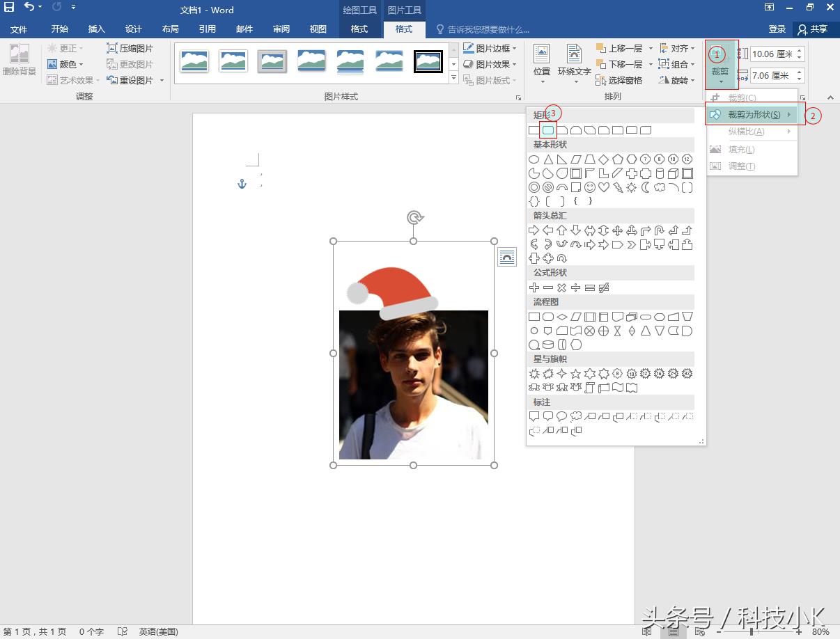
Task: Click the Save icon in title bar
Action: 9,8
